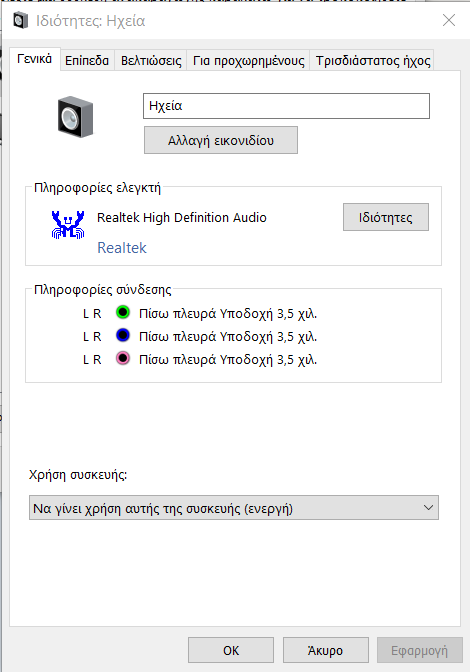470x672 pixels.
Task: Click the speaker icon in the title bar
Action: pyautogui.click(x=20, y=21)
